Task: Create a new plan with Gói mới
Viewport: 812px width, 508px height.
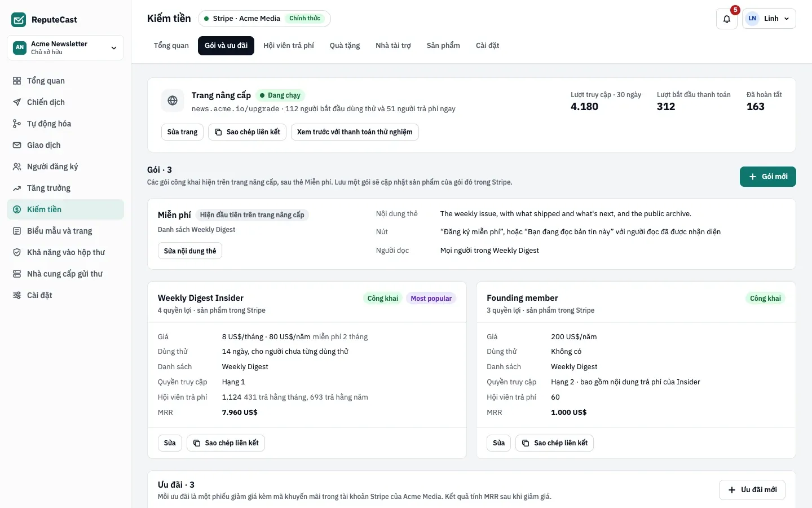Action: point(768,177)
